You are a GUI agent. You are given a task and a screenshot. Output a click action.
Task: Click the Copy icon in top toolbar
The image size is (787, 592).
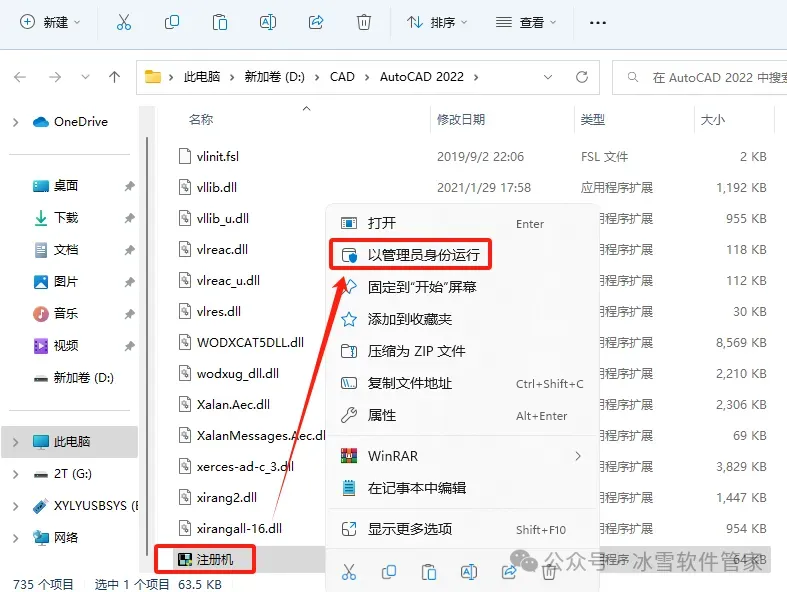point(172,23)
